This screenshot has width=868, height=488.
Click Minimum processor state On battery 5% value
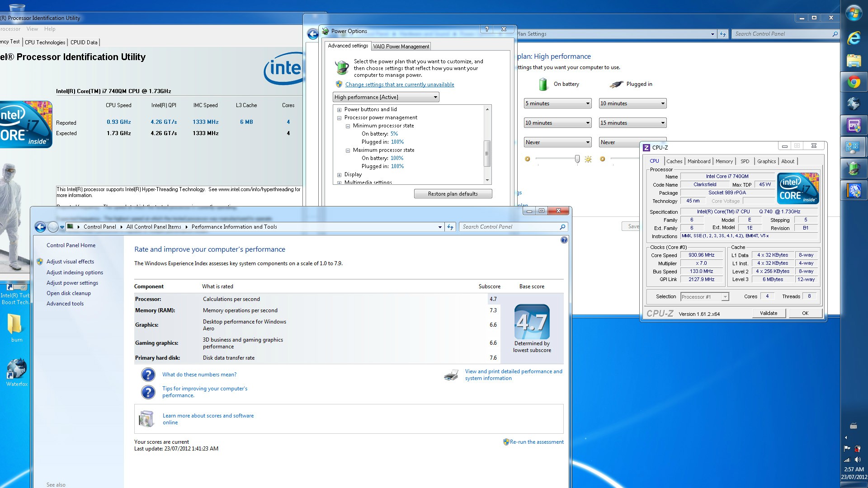pyautogui.click(x=394, y=134)
